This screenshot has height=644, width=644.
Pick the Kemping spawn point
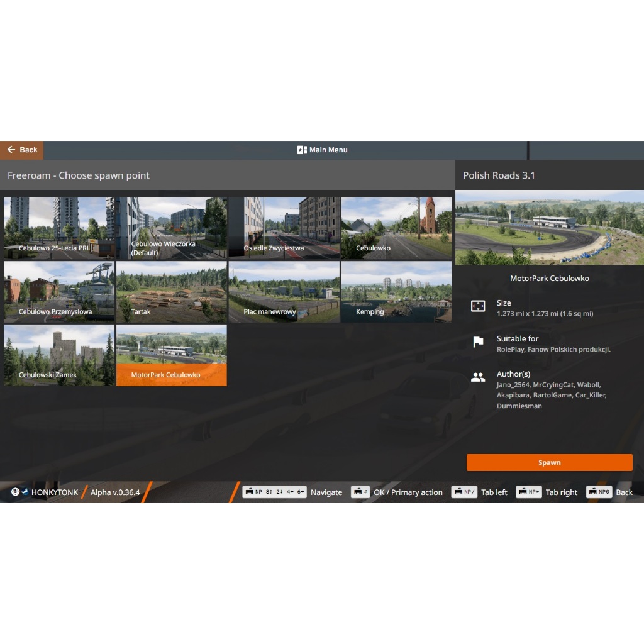pos(396,292)
